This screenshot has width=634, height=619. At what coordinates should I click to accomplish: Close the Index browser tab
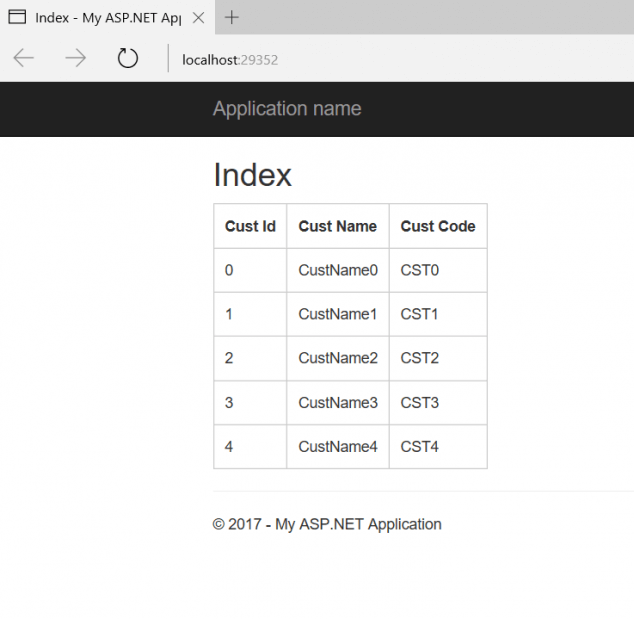tap(198, 18)
